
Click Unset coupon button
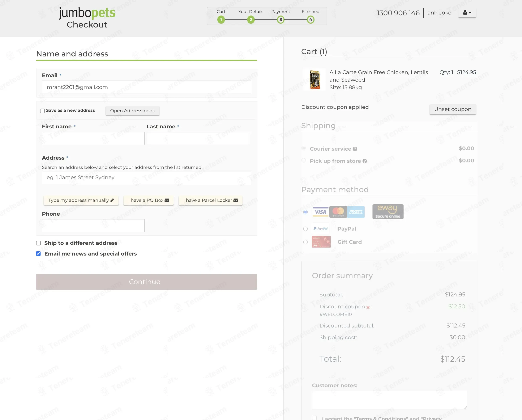453,109
